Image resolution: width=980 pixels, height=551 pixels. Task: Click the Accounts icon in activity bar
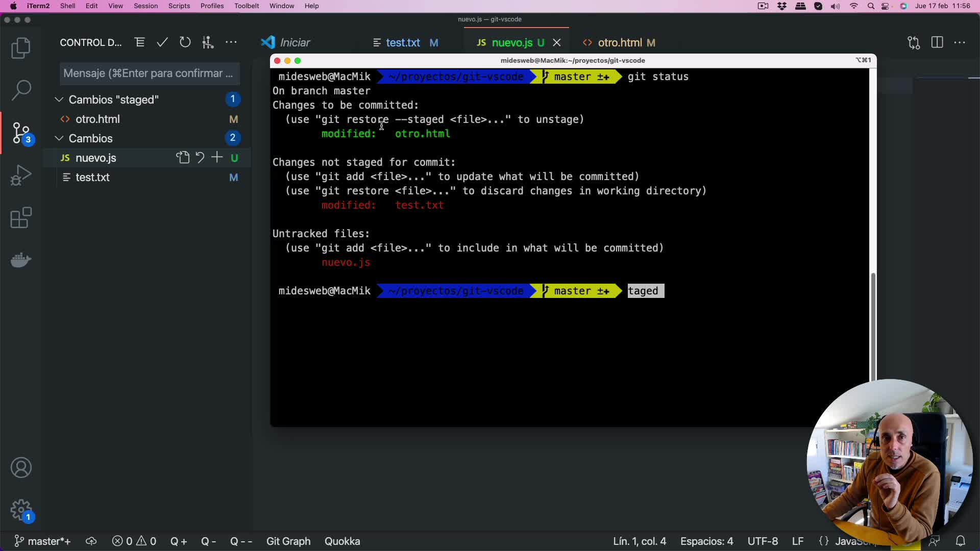(21, 467)
